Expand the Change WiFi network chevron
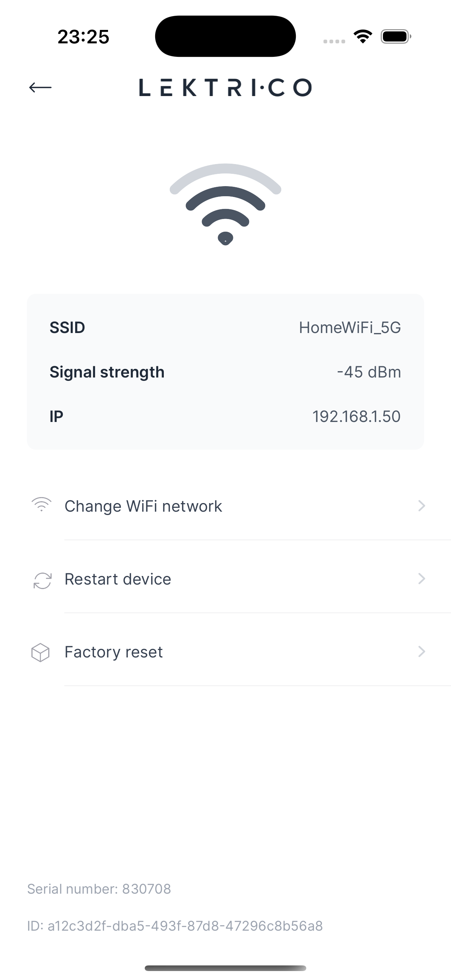This screenshot has width=451, height=980. 421,506
